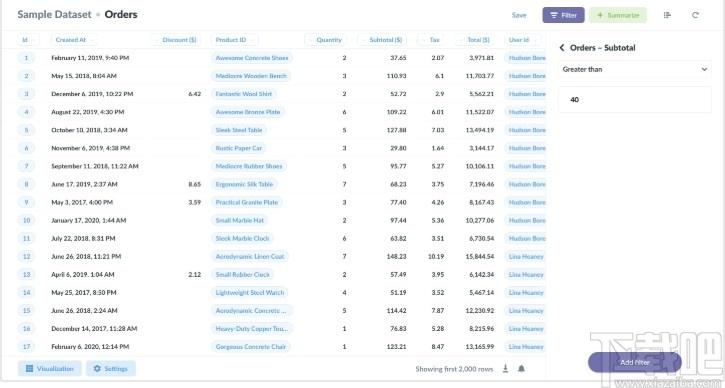The width and height of the screenshot is (725, 388).
Task: Sort by the Created At column header
Action: [x=71, y=40]
